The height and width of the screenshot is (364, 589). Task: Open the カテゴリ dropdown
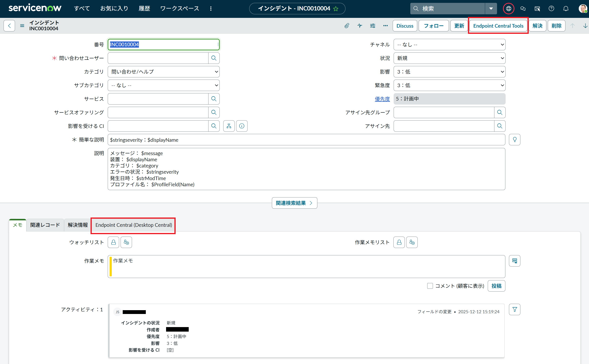163,72
